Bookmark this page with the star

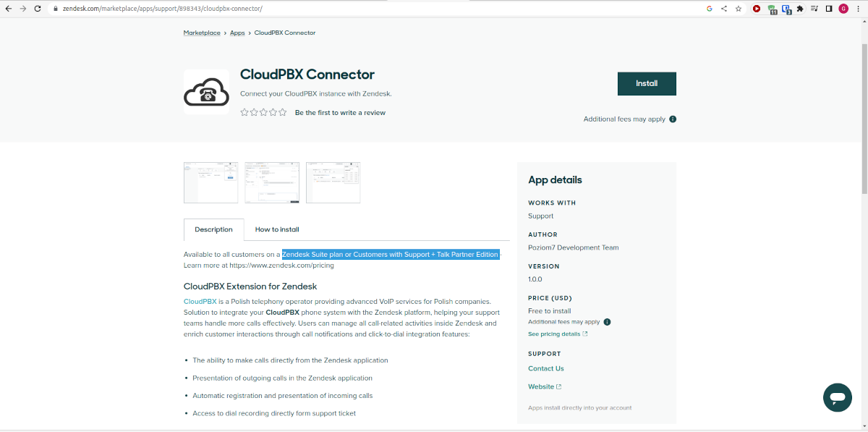pyautogui.click(x=739, y=9)
